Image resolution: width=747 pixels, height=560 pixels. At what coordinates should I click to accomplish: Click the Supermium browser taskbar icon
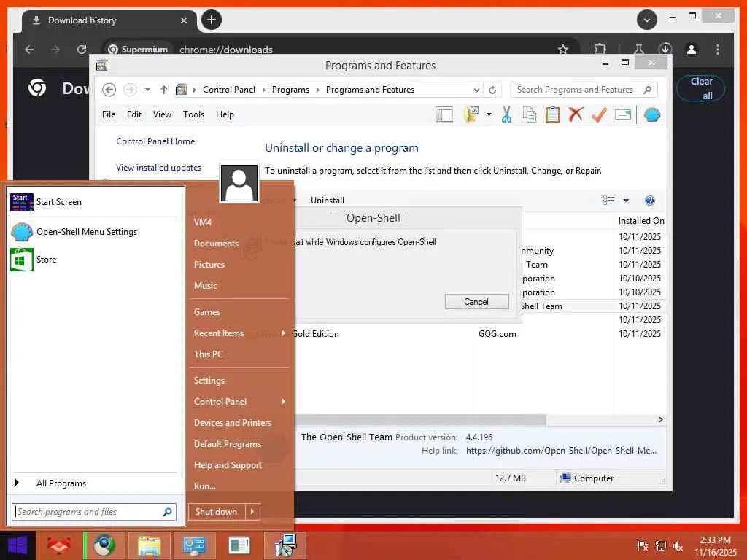[104, 545]
